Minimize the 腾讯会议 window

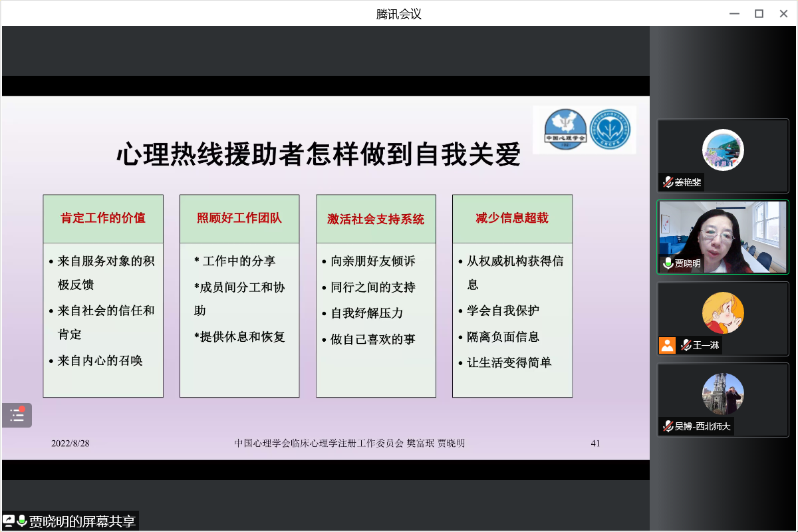[x=733, y=13]
